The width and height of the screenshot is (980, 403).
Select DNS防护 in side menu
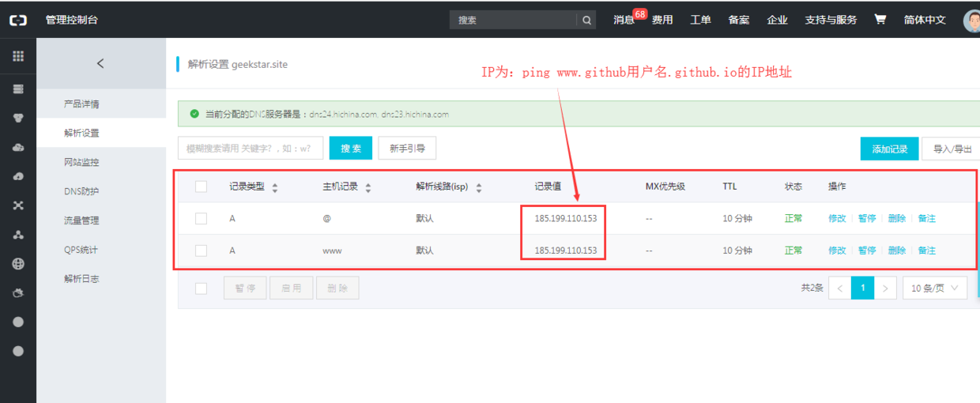coord(101,191)
